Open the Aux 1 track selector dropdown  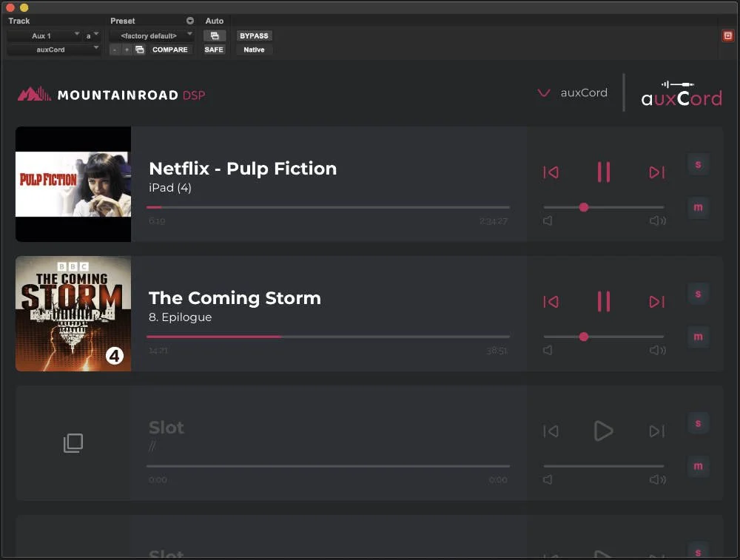tap(44, 36)
